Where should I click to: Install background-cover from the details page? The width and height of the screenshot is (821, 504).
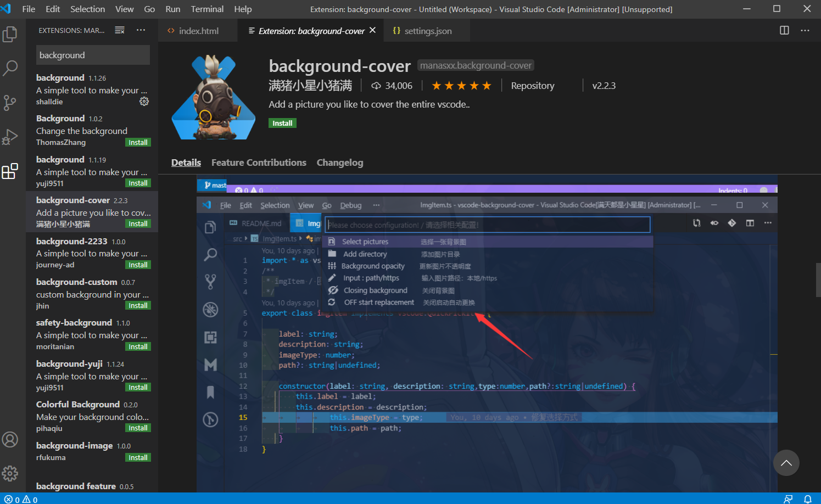click(282, 123)
